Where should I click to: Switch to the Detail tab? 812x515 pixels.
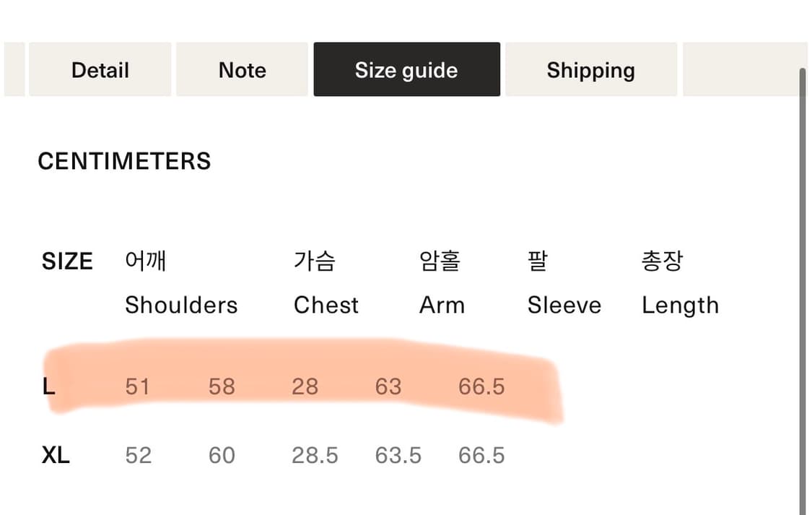100,69
